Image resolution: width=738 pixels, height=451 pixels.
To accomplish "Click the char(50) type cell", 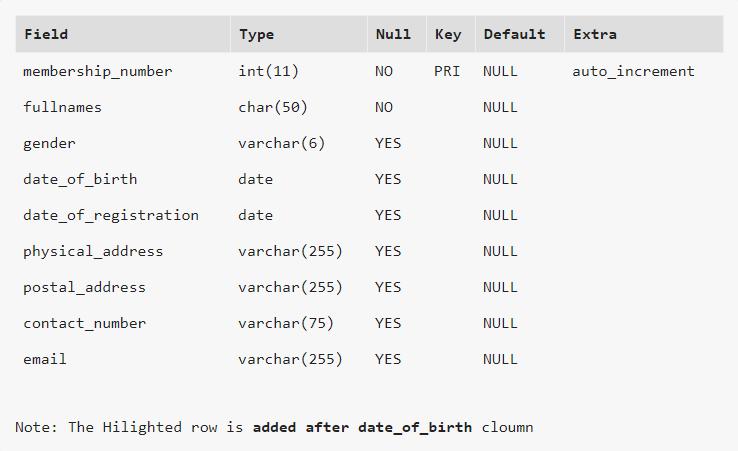I will tap(273, 107).
